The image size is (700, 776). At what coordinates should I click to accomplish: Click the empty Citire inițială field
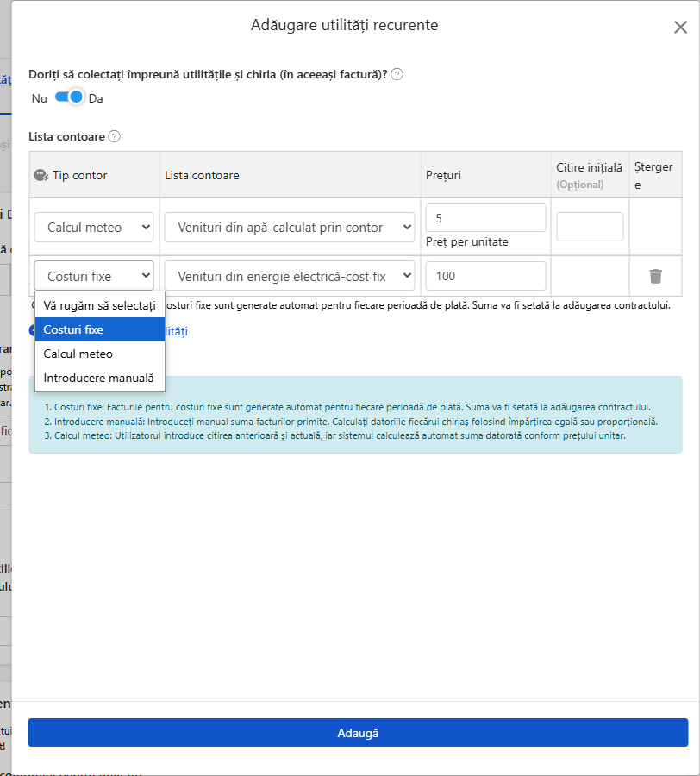point(590,227)
